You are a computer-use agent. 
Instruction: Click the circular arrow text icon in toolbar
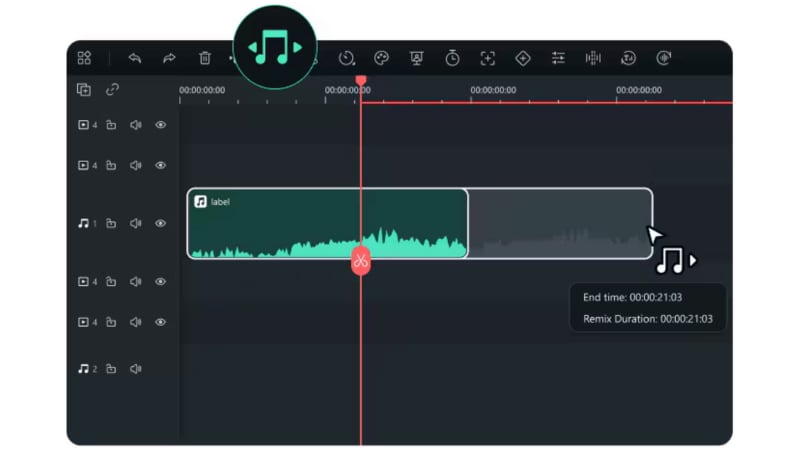[629, 58]
